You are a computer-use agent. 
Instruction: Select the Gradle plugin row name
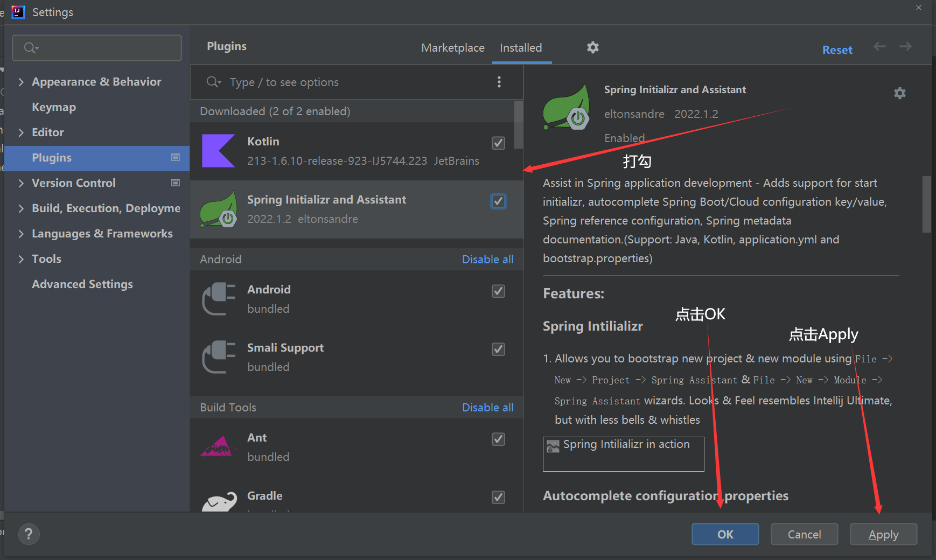coord(264,496)
